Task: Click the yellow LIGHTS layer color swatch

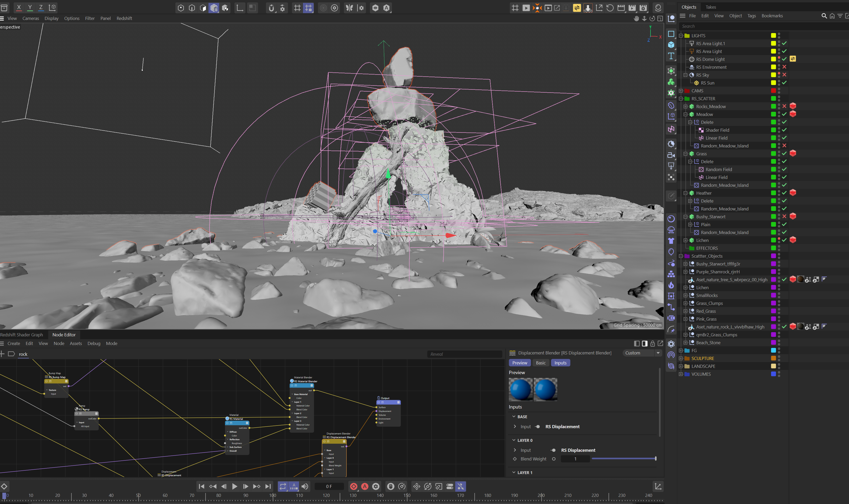Action: tap(773, 36)
